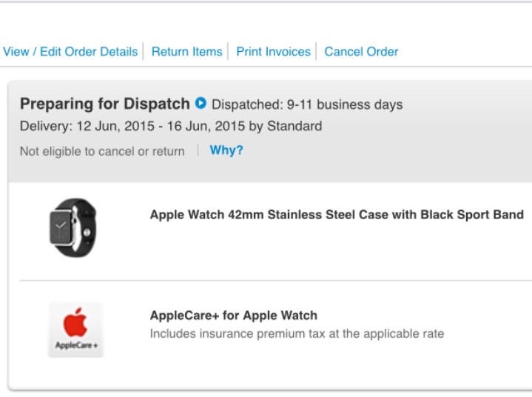This screenshot has height=397, width=532.
Task: Click Dispatched: 9-11 business days text
Action: click(307, 104)
